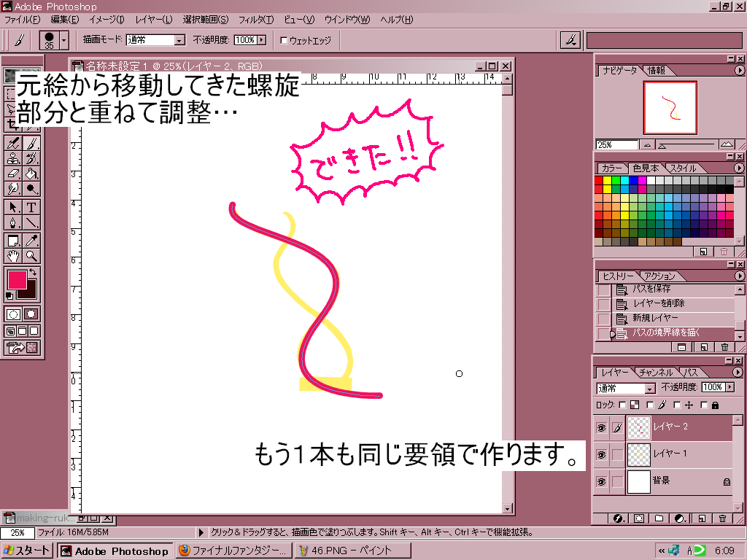Choose the Eyedropper tool

31,240
